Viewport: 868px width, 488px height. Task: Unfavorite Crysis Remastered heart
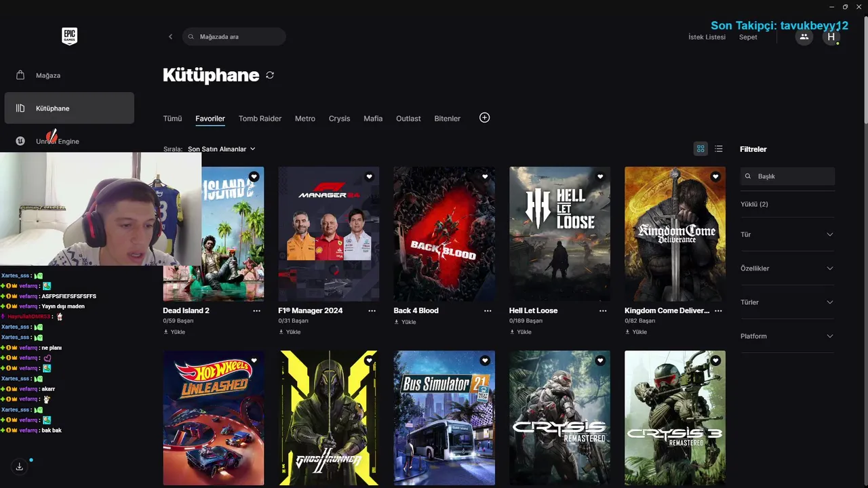(x=600, y=361)
